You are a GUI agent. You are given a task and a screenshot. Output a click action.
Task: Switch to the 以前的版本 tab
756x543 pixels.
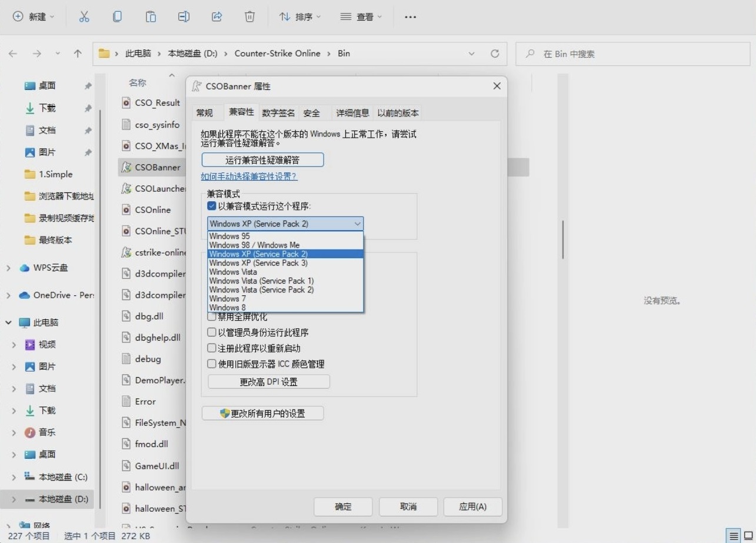(x=398, y=113)
